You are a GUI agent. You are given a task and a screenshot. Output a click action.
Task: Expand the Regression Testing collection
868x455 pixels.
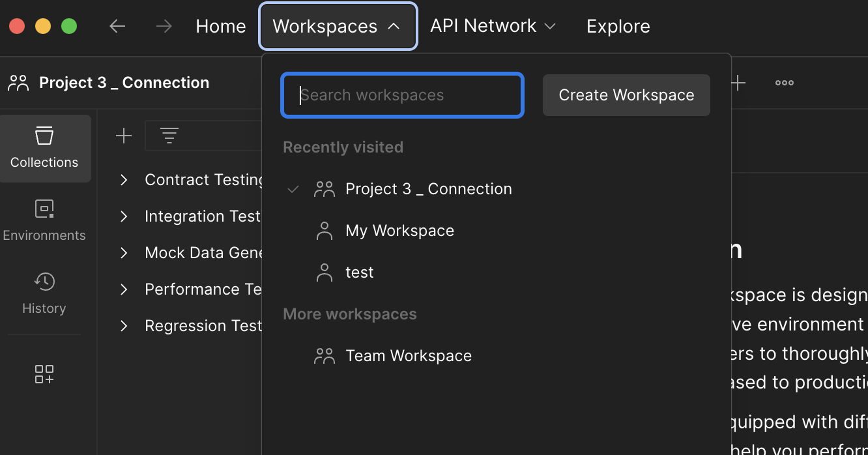(124, 326)
